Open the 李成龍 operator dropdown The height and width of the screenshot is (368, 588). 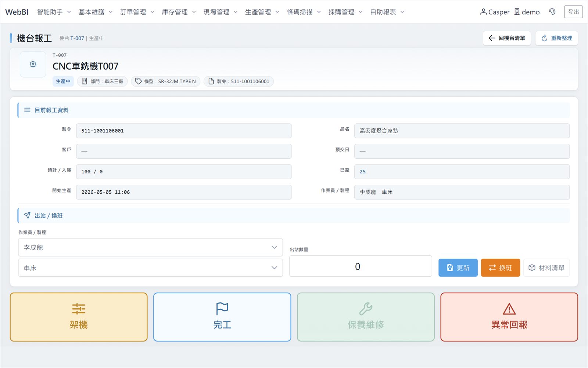coord(150,247)
